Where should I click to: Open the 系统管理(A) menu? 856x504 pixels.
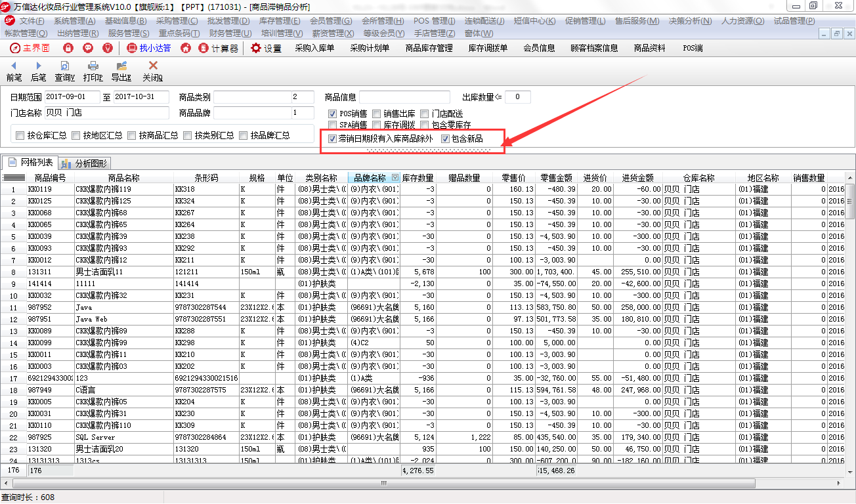coord(74,21)
